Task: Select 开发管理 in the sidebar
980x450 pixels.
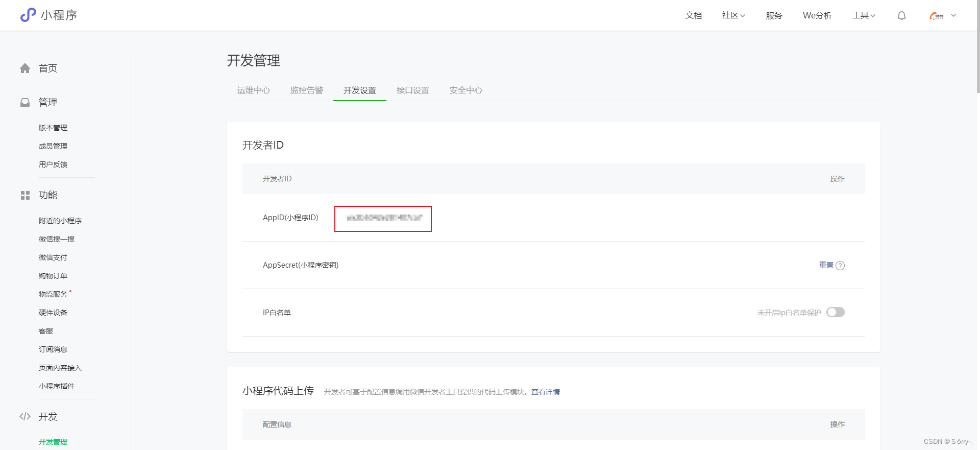Action: (53, 442)
